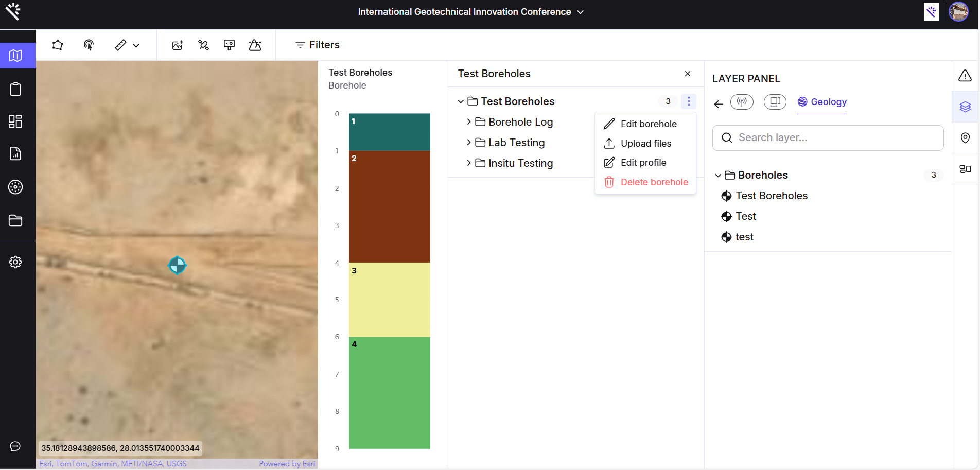Click the add image tool icon

pyautogui.click(x=178, y=45)
